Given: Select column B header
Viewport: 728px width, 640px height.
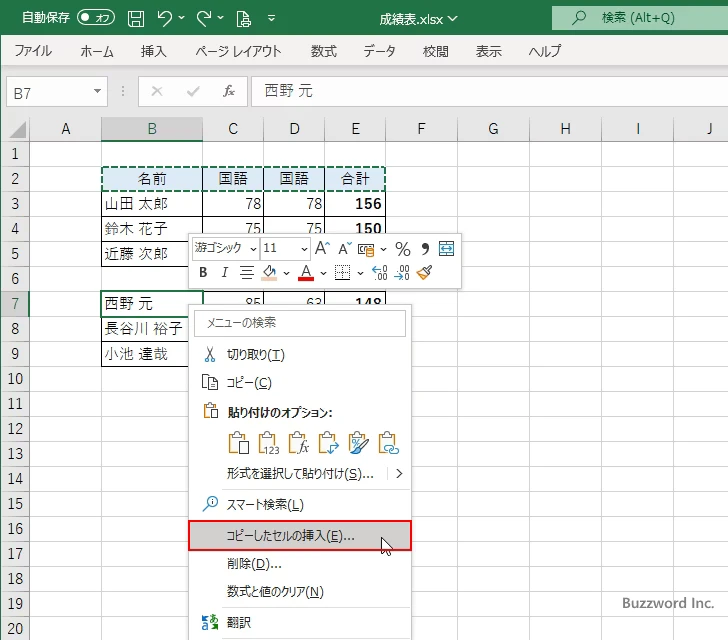Looking at the screenshot, I should click(x=152, y=129).
